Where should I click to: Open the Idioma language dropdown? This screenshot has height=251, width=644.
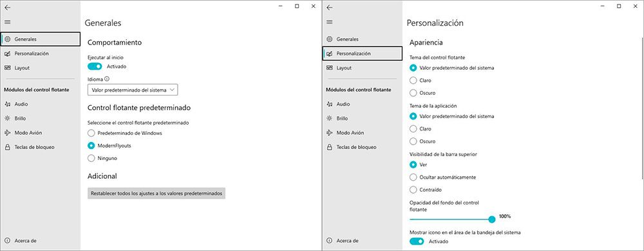click(x=133, y=90)
